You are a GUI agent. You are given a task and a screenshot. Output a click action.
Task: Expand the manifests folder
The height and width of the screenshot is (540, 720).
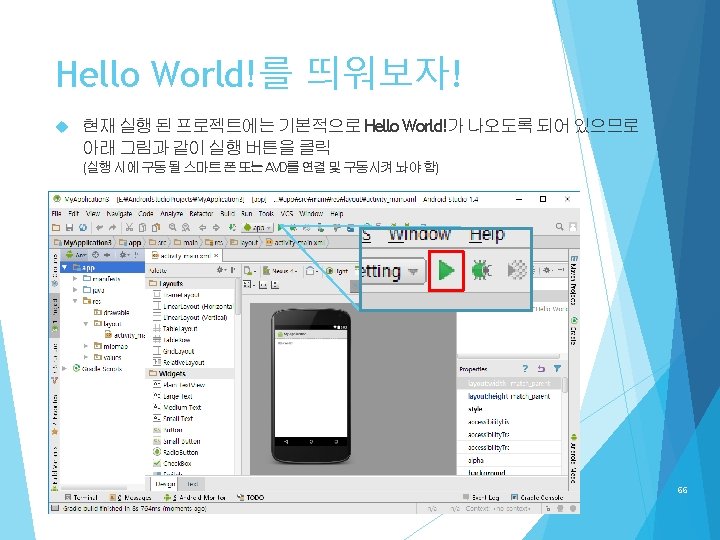(x=75, y=278)
